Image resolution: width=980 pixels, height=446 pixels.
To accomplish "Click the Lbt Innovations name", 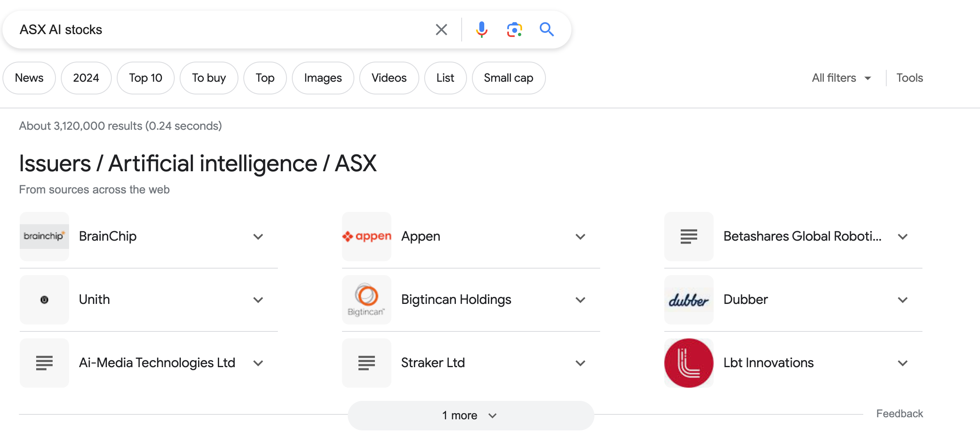I will pos(768,363).
